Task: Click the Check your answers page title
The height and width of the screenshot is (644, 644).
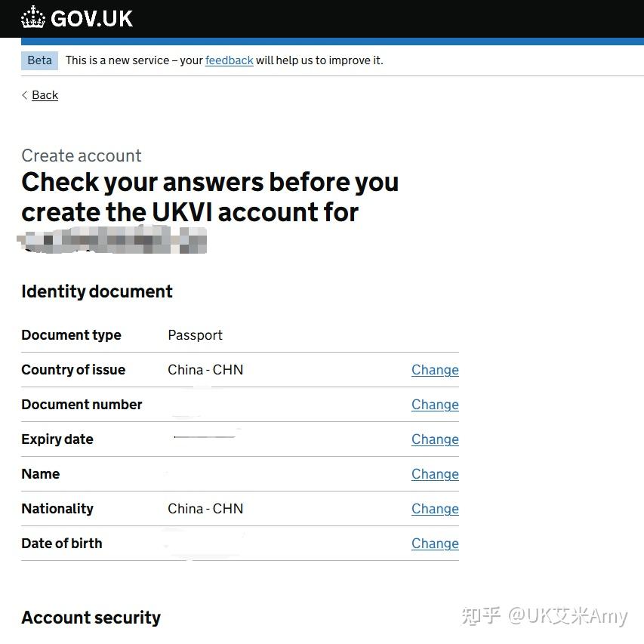Action: tap(209, 196)
